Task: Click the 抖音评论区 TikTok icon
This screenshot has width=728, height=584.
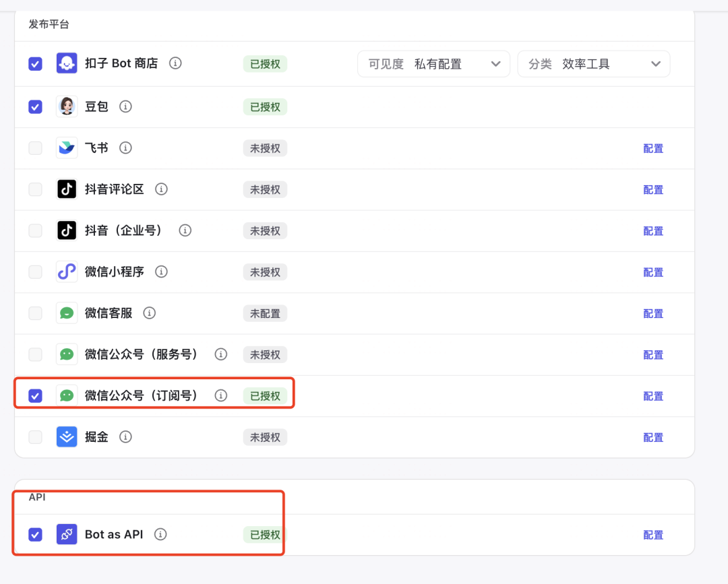Action: coord(66,189)
